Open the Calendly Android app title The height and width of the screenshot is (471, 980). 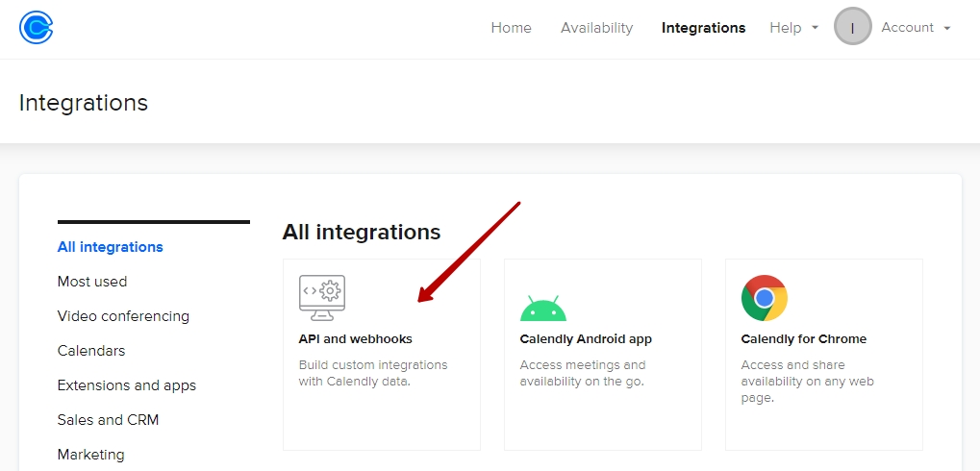point(586,339)
